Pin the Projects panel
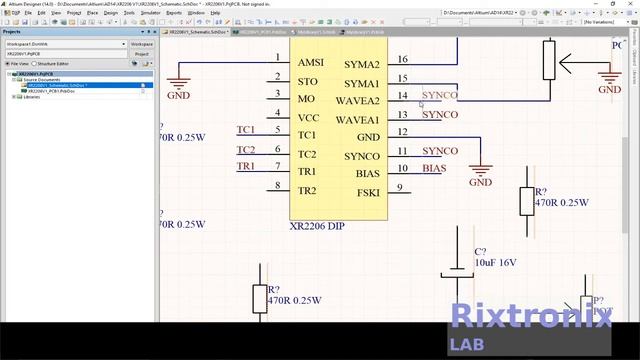Viewport: 640px width, 360px height. click(149, 32)
